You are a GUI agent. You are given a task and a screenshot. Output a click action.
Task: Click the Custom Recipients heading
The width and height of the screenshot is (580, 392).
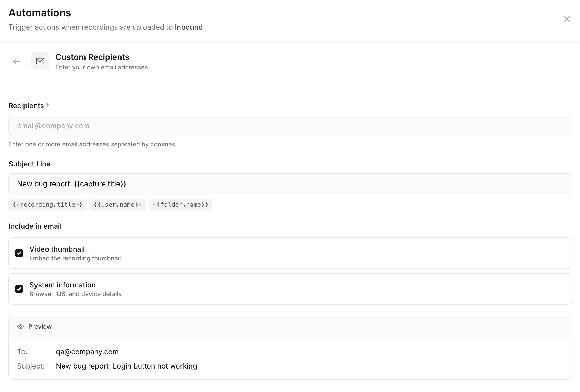(x=92, y=57)
